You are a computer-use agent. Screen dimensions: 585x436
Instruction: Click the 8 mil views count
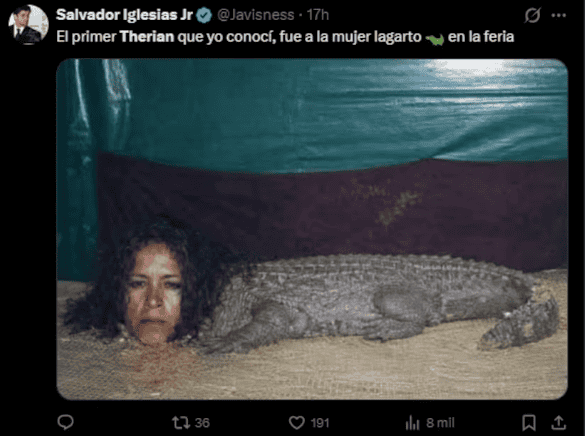(x=441, y=423)
